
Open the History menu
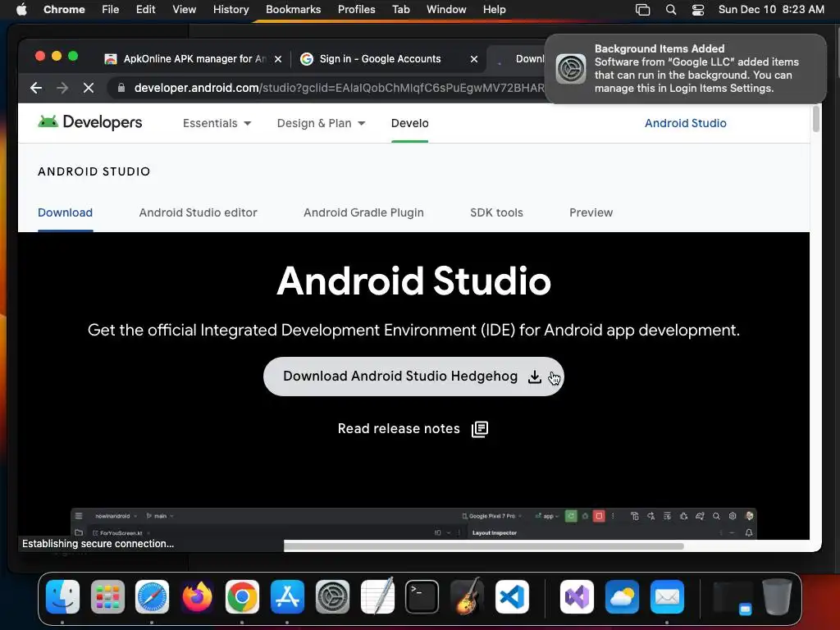click(x=231, y=10)
